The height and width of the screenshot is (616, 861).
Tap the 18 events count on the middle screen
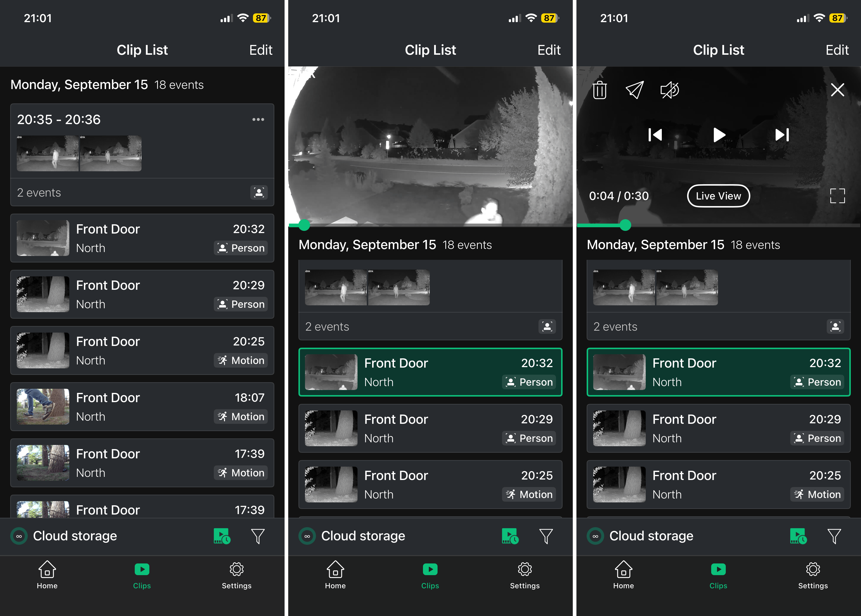(467, 245)
